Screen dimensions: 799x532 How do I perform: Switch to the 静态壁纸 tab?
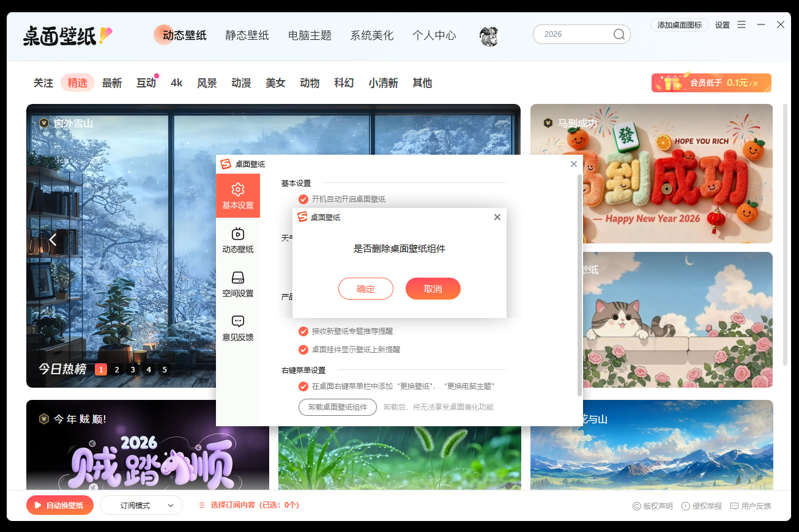click(247, 35)
